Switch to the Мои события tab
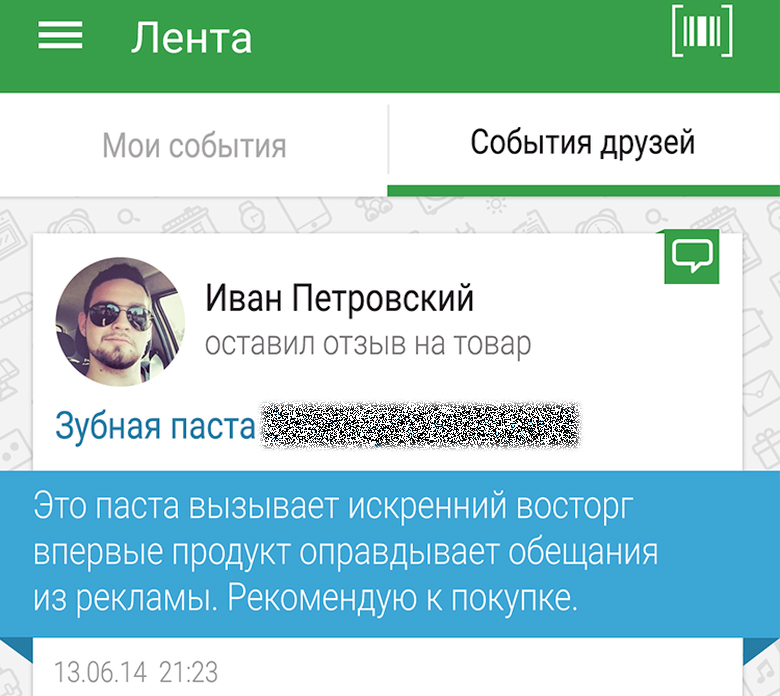Viewport: 780px width, 696px height. tap(194, 146)
